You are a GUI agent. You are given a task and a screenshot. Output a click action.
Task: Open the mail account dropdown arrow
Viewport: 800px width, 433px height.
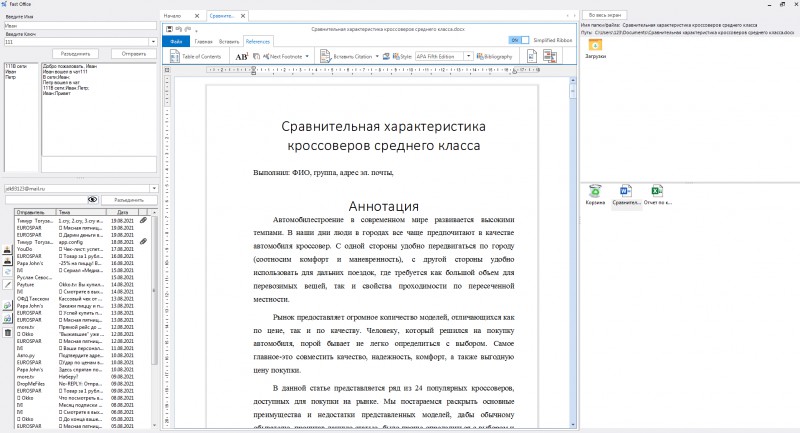coord(154,189)
